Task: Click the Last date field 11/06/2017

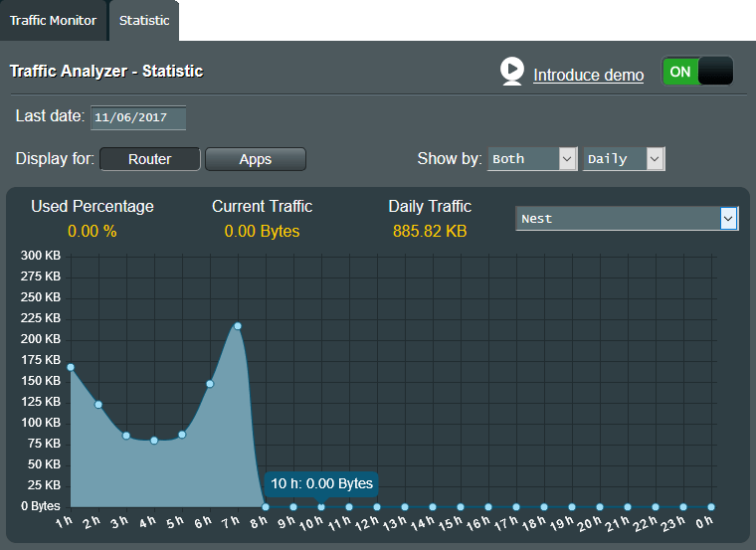Action: point(138,117)
